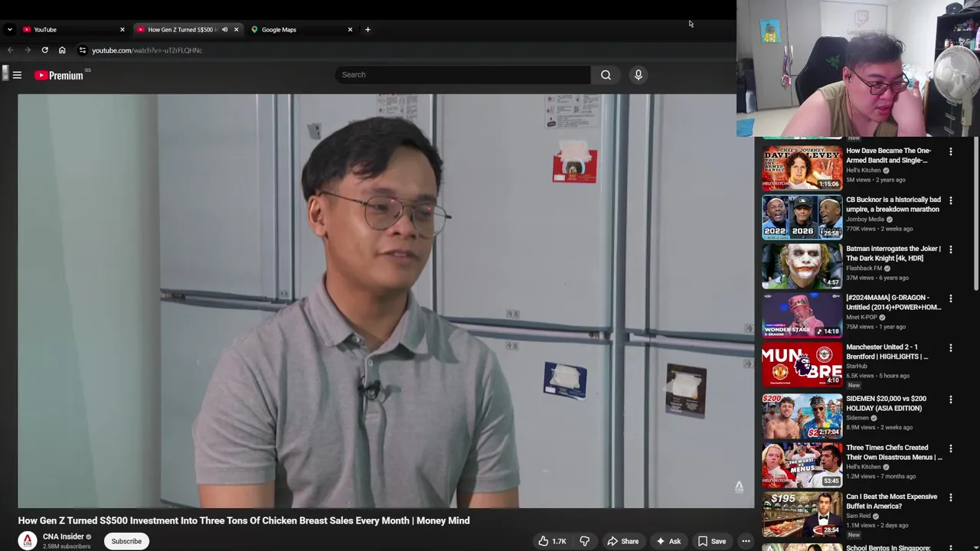Subscribe to CNA Insider
The width and height of the screenshot is (980, 551).
tap(126, 541)
